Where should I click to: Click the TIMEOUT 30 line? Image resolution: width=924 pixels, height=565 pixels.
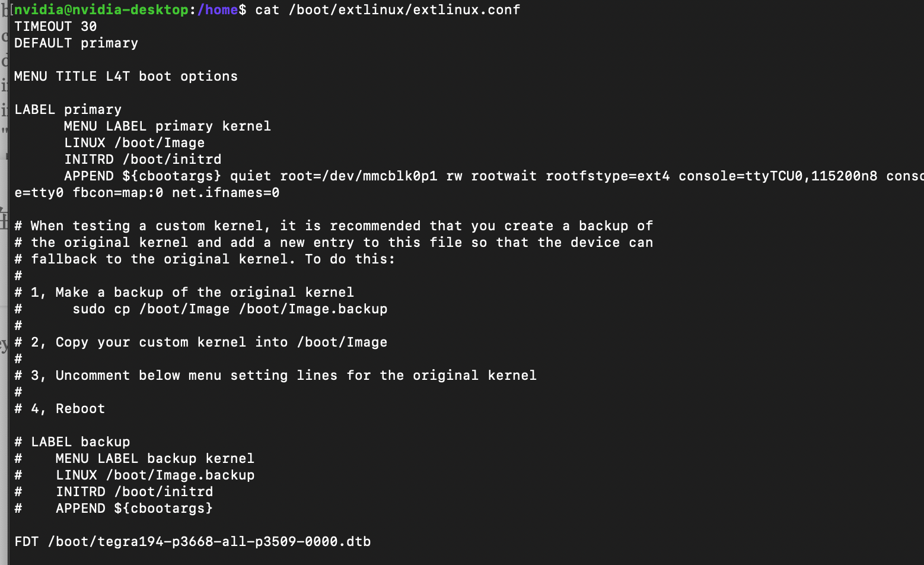tap(56, 26)
